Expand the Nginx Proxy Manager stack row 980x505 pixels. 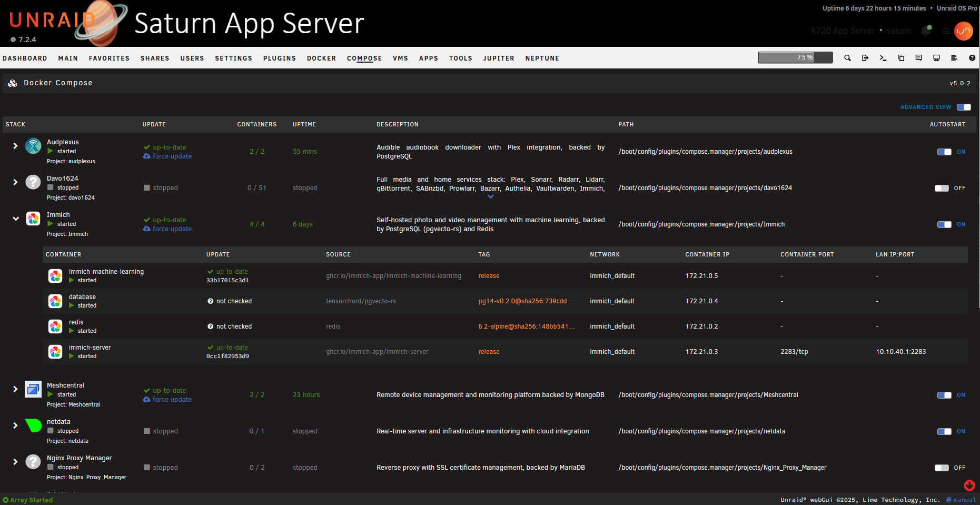[15, 462]
